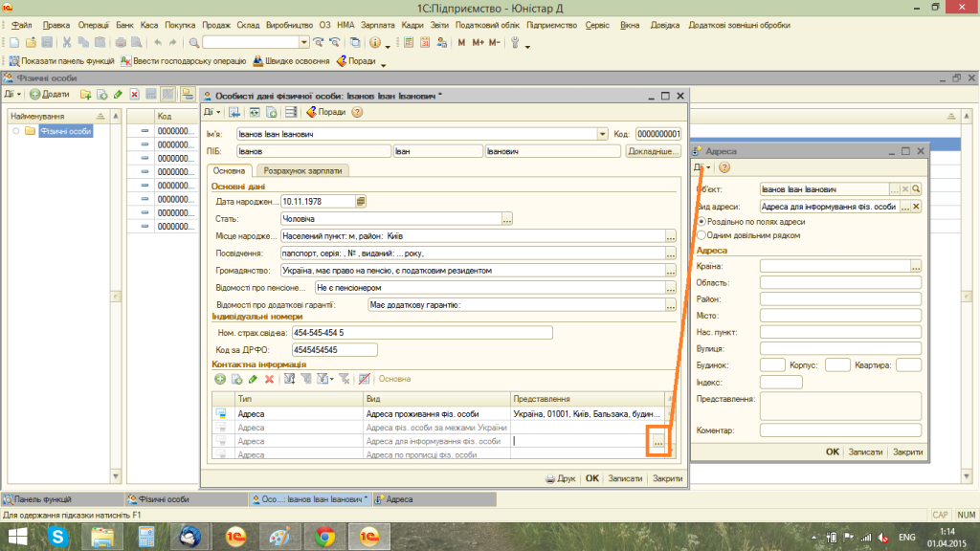Click the help question icon in Адреса window
Viewport: 980px width, 551px height.
click(x=724, y=167)
